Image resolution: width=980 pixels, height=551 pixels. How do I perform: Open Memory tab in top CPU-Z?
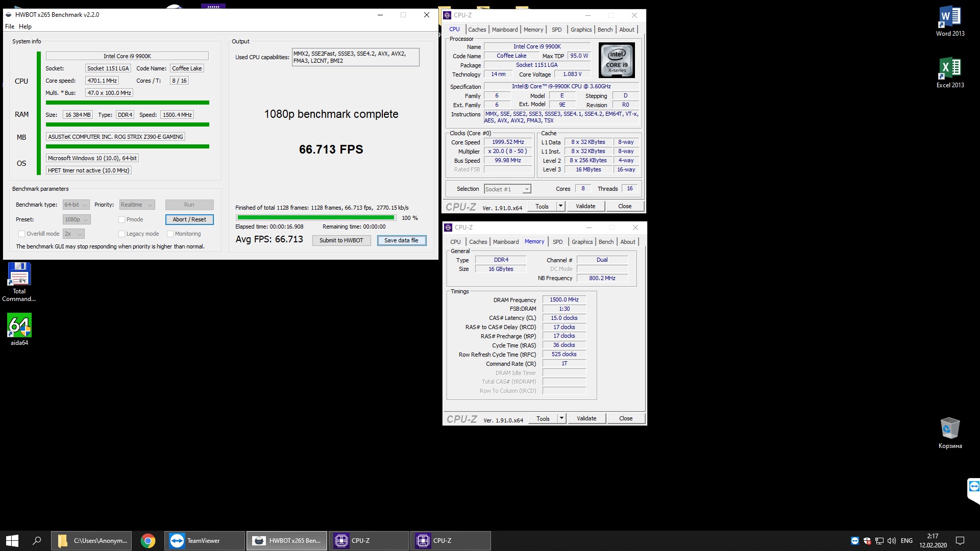pos(533,30)
